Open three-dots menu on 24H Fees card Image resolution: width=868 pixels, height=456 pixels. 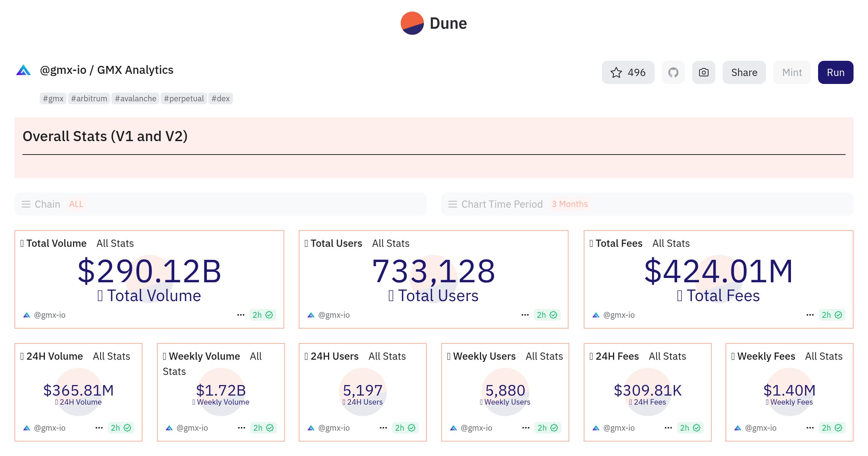668,428
